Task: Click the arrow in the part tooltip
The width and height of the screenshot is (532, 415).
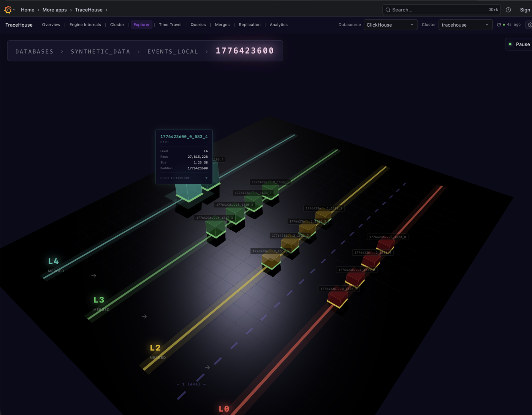Action: [206, 178]
